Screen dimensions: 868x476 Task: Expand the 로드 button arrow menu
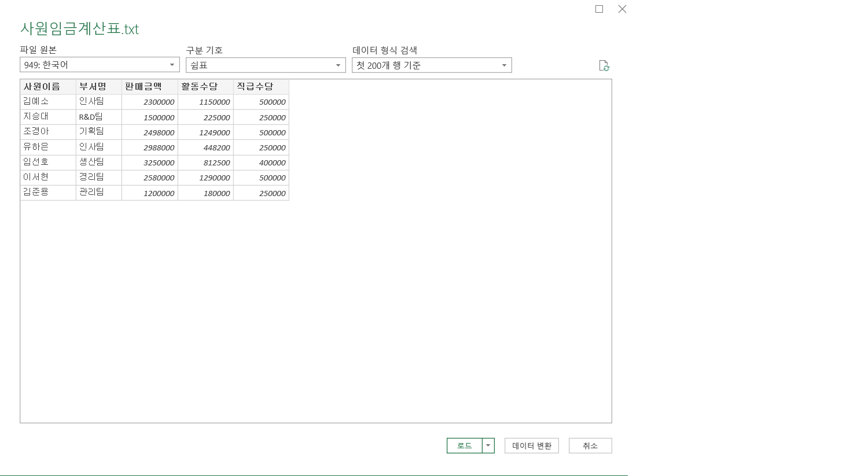[488, 445]
